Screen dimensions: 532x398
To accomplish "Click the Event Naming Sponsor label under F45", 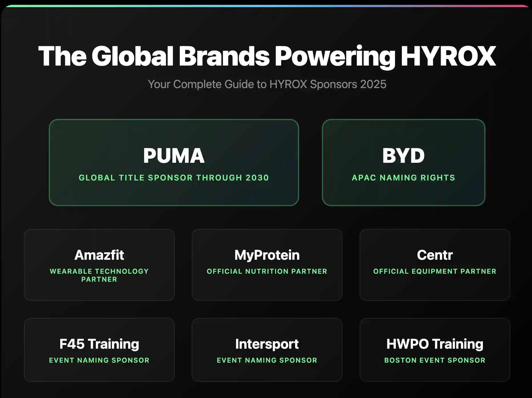I will tap(99, 360).
